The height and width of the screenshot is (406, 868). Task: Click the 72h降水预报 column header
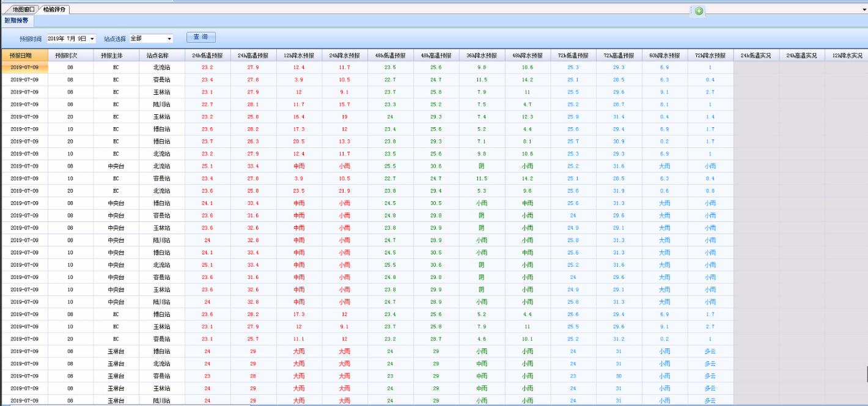pyautogui.click(x=710, y=55)
